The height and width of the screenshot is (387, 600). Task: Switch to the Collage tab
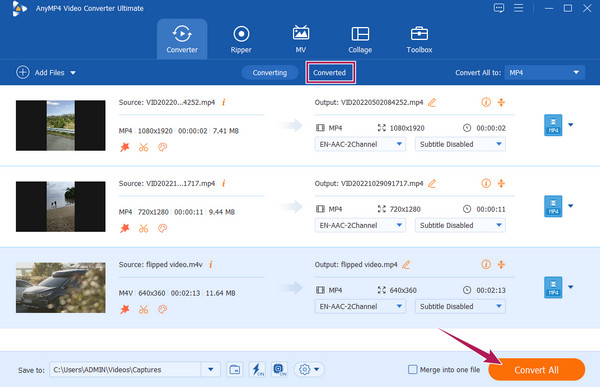coord(360,39)
